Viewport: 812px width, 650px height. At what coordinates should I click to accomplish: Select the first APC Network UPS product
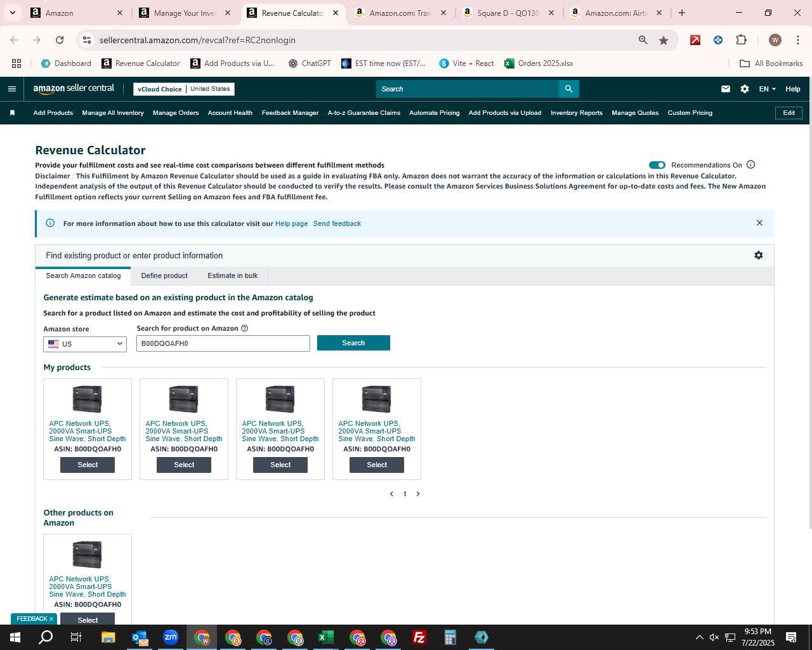pyautogui.click(x=88, y=465)
